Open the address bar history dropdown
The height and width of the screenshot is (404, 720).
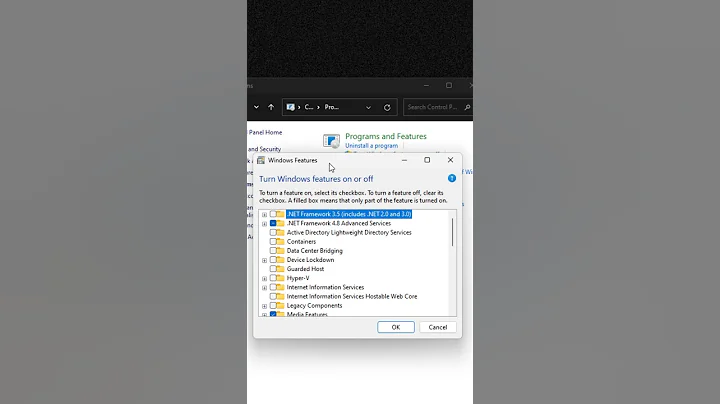(x=368, y=107)
